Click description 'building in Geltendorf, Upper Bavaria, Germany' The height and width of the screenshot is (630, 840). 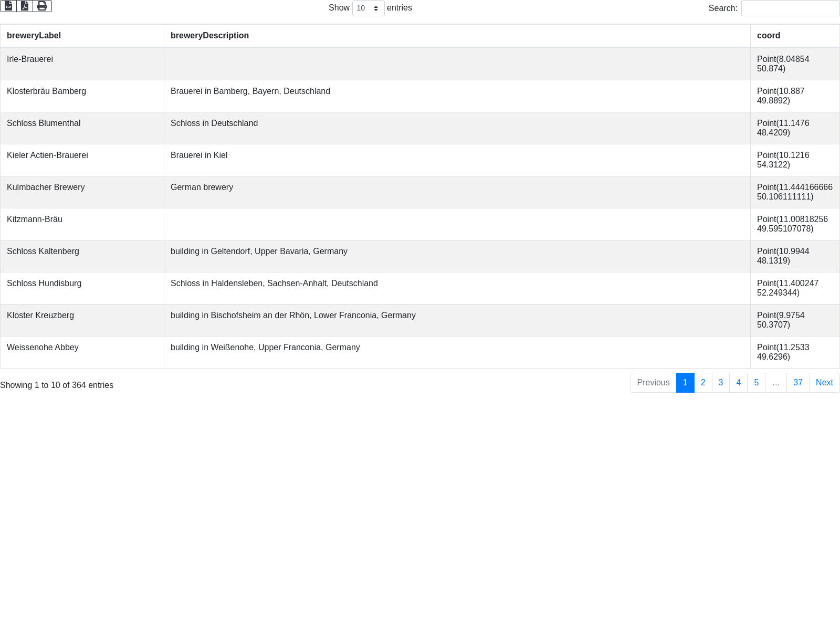tap(259, 251)
